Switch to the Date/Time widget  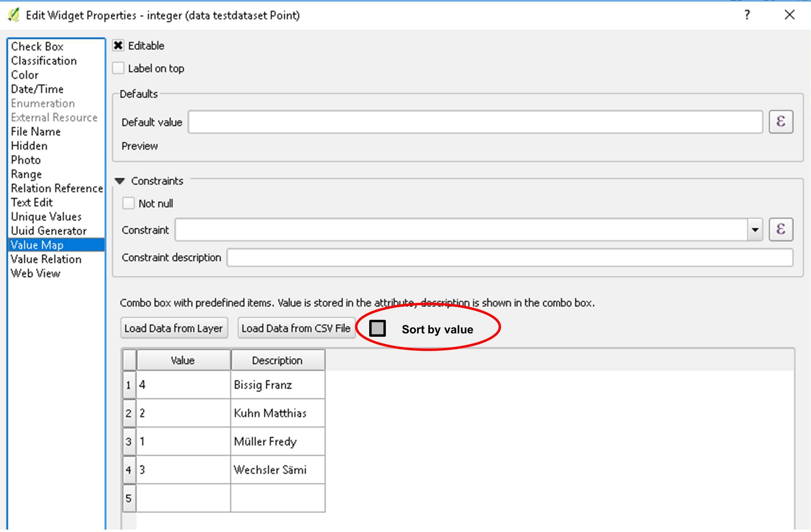[37, 89]
